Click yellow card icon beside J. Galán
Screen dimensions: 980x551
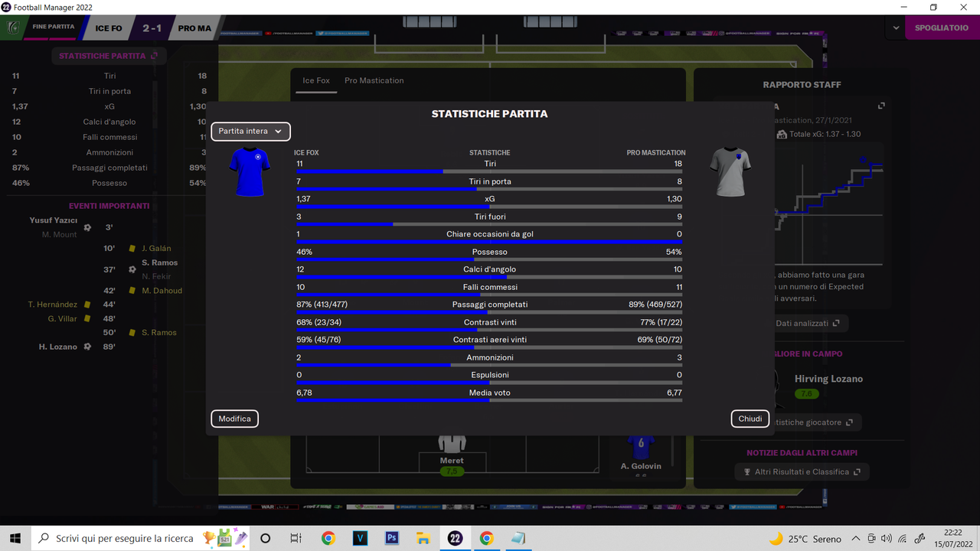132,249
